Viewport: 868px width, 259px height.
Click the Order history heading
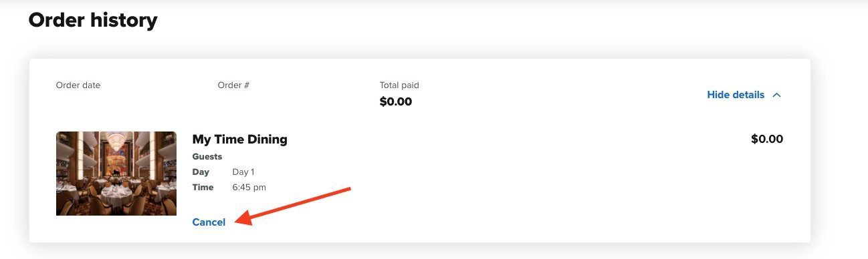coord(93,20)
